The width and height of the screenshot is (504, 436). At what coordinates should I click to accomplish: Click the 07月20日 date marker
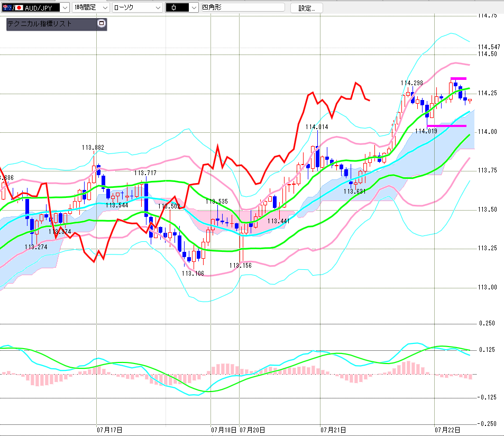252,430
